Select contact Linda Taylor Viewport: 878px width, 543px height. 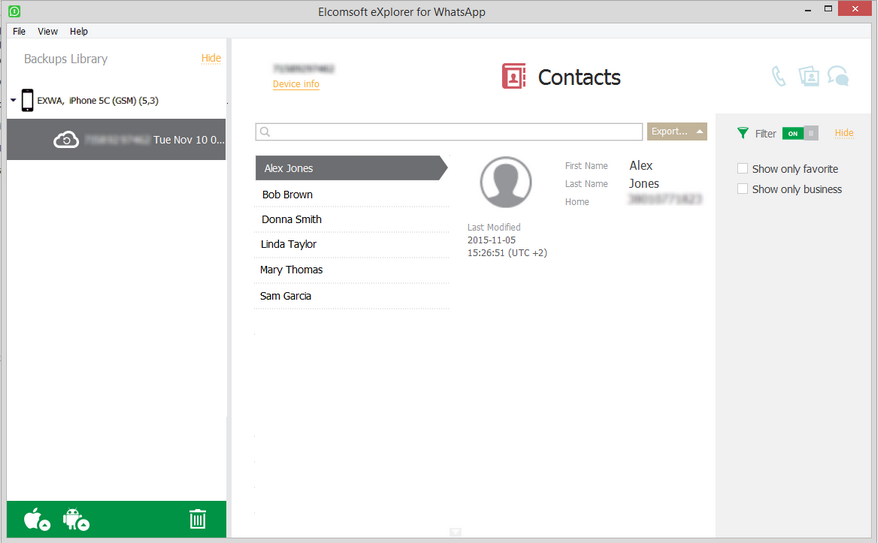pos(351,244)
